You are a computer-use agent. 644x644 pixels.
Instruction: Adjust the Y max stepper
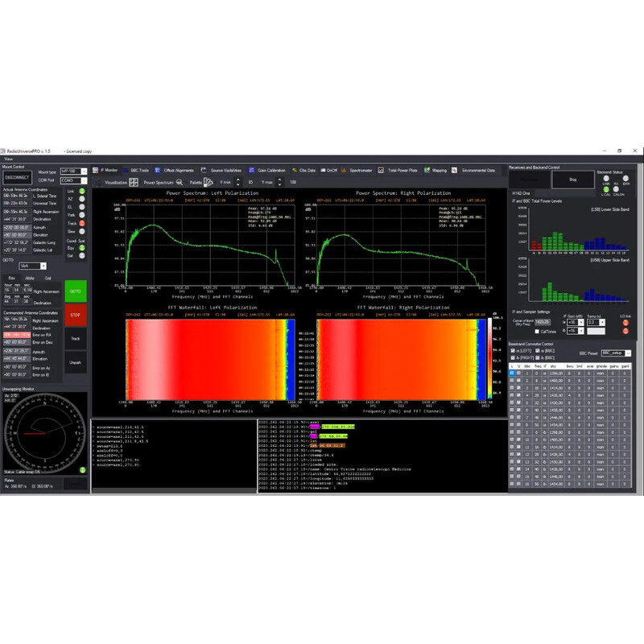pos(279,182)
